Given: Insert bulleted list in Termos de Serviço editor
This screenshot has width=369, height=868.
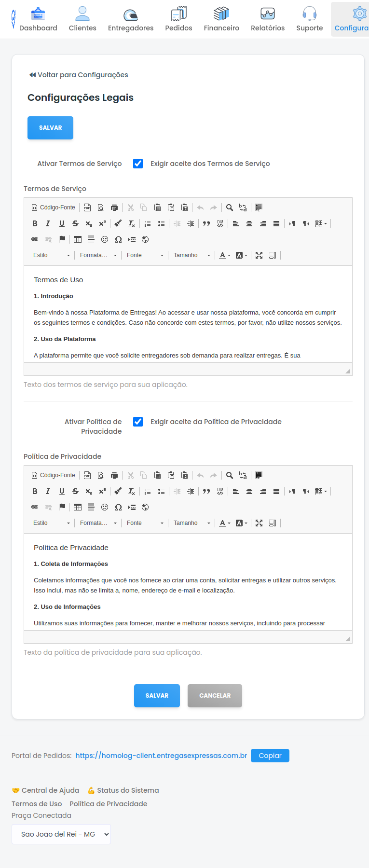Looking at the screenshot, I should pyautogui.click(x=161, y=223).
